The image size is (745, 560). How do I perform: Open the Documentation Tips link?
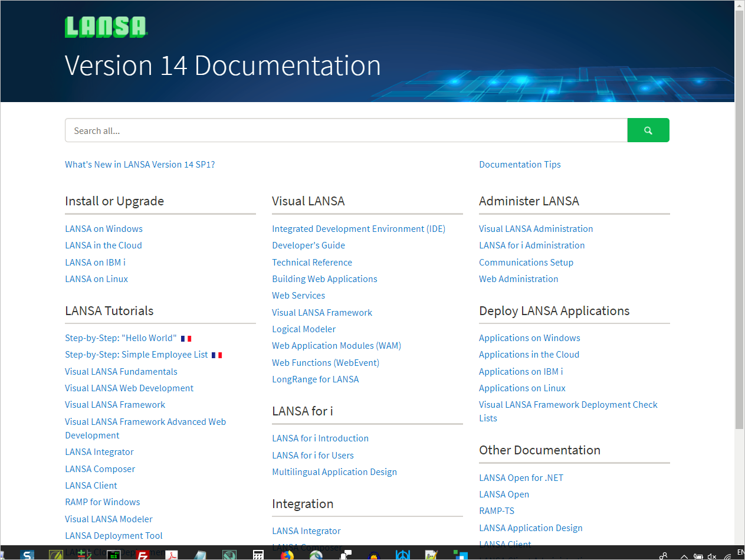click(520, 165)
